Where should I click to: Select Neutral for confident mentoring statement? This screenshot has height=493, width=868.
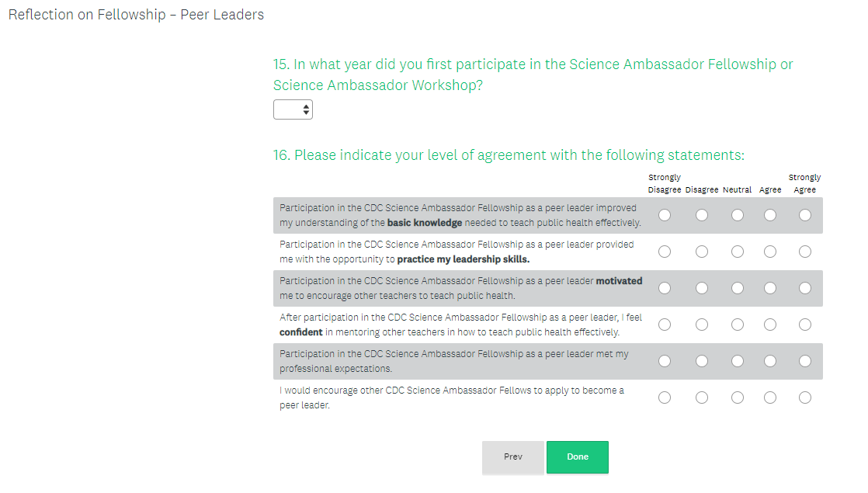737,325
